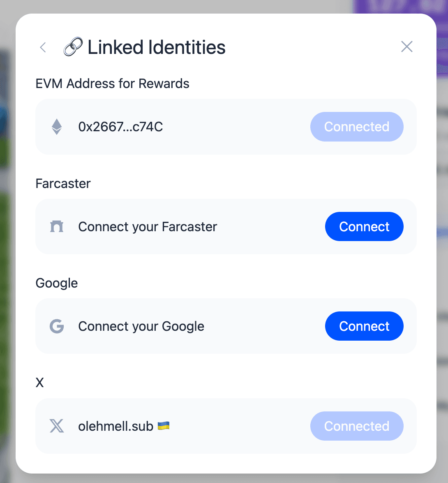Click the X logo icon
Viewport: 448px width, 483px height.
[x=57, y=426]
